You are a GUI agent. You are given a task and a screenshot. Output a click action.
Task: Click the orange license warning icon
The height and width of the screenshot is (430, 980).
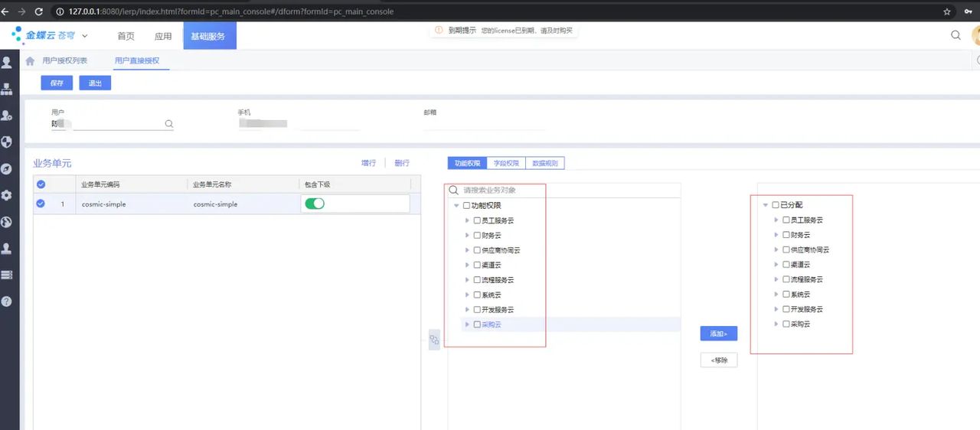439,30
